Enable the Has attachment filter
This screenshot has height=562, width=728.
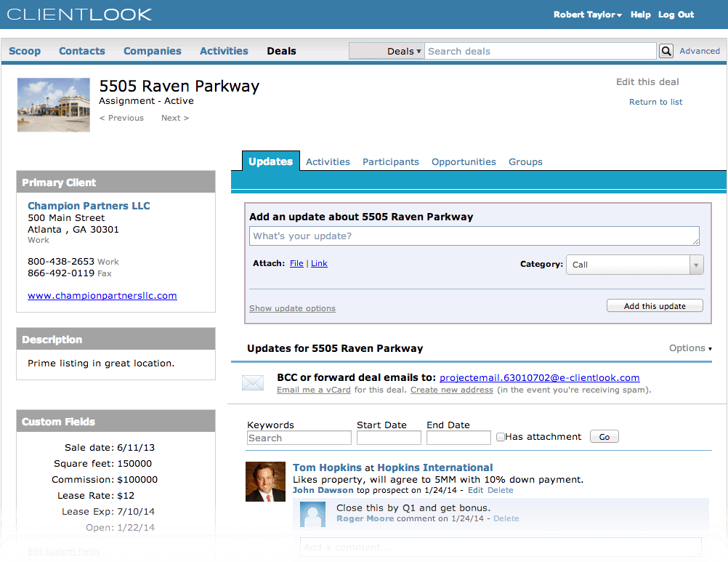click(500, 436)
